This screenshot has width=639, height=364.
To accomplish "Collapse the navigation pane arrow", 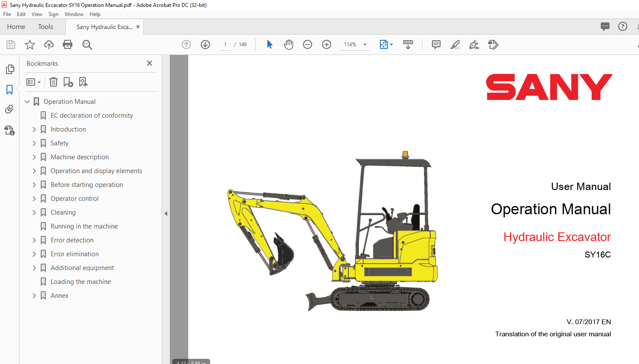I will pos(166,213).
